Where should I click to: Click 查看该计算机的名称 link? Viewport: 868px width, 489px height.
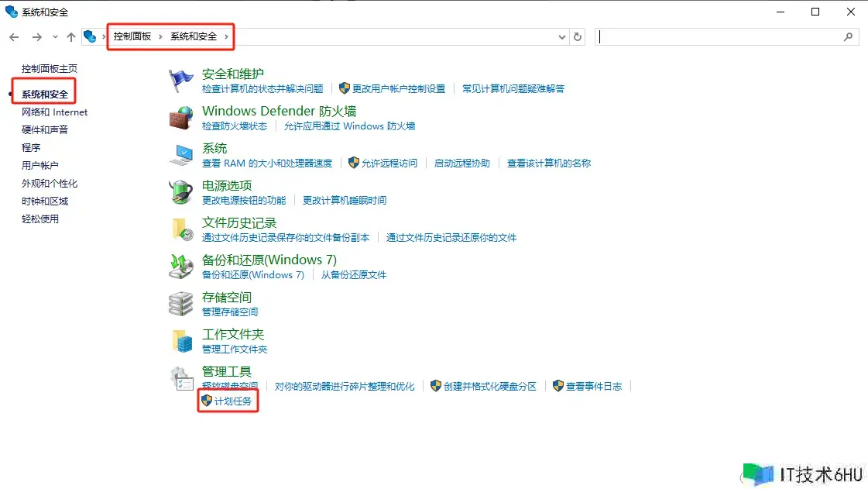[x=548, y=163]
